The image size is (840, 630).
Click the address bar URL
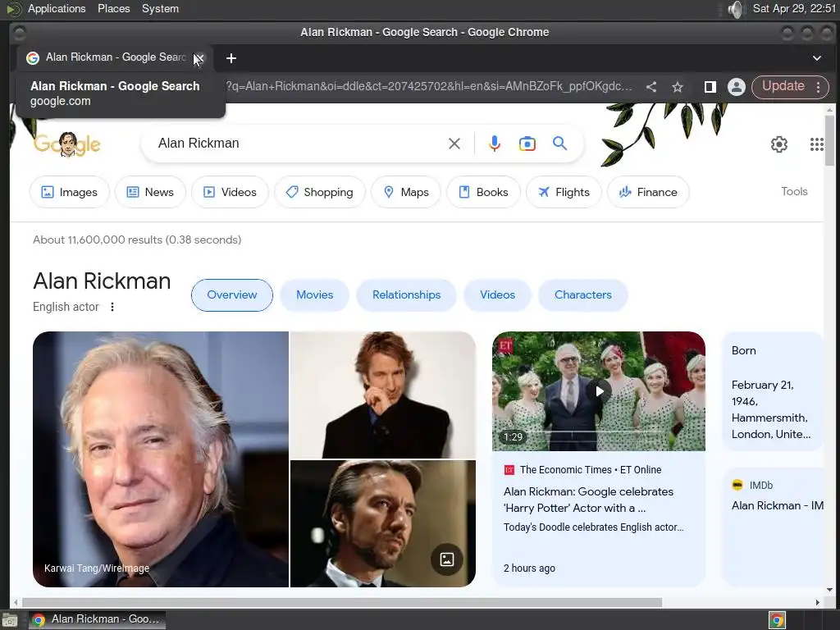[x=428, y=86]
